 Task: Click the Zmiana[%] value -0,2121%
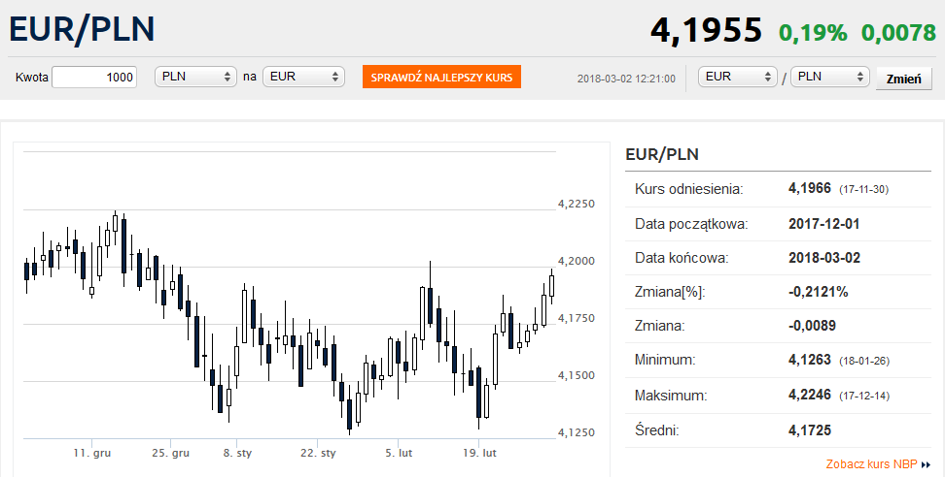pyautogui.click(x=818, y=292)
